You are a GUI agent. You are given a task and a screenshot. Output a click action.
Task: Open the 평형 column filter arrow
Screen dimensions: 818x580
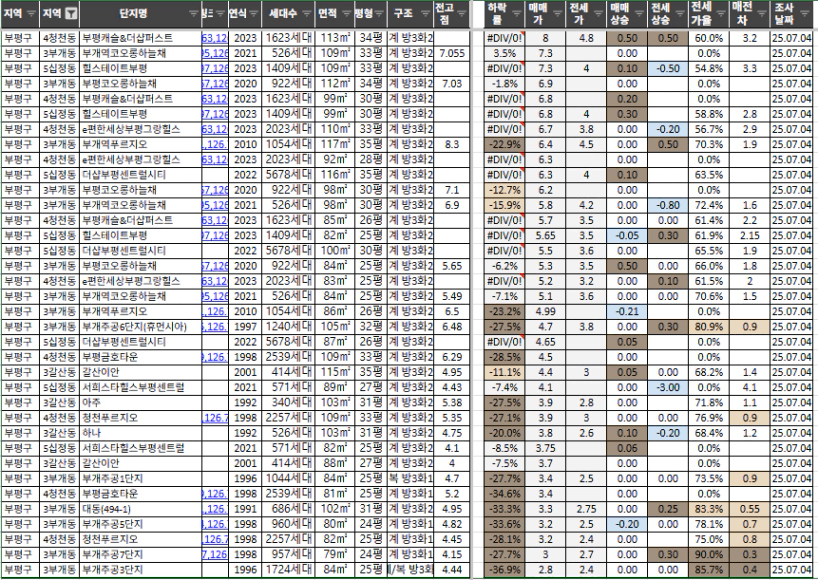pos(379,14)
